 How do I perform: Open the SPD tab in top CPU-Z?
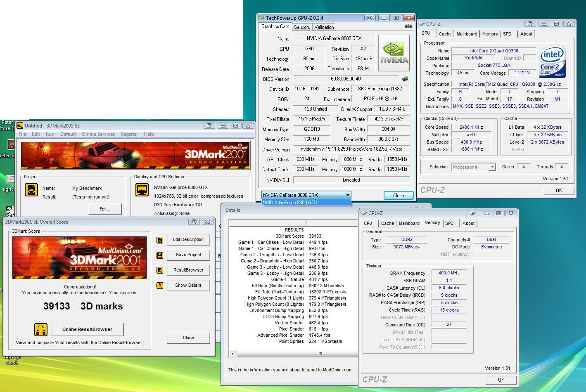[508, 34]
